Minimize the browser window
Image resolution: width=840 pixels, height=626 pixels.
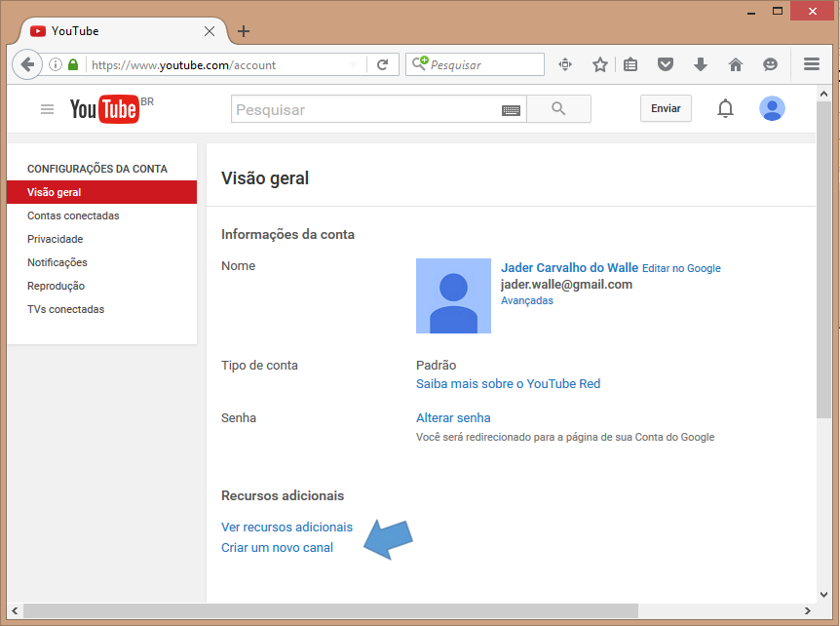751,12
